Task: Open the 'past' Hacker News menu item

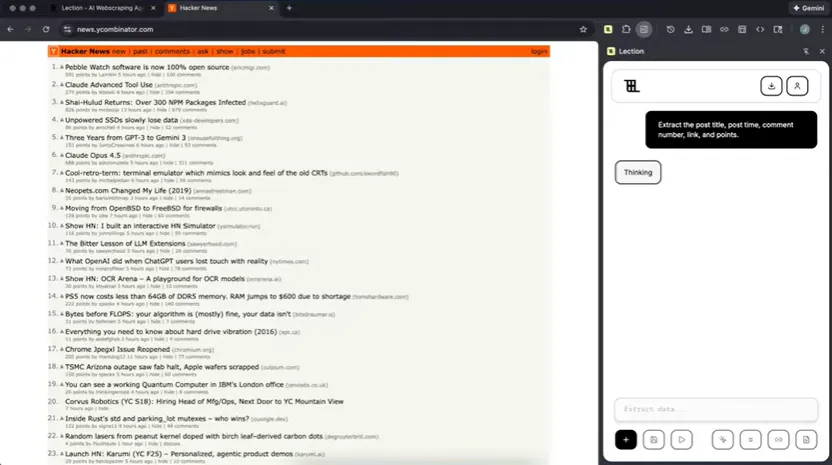Action: [x=140, y=51]
